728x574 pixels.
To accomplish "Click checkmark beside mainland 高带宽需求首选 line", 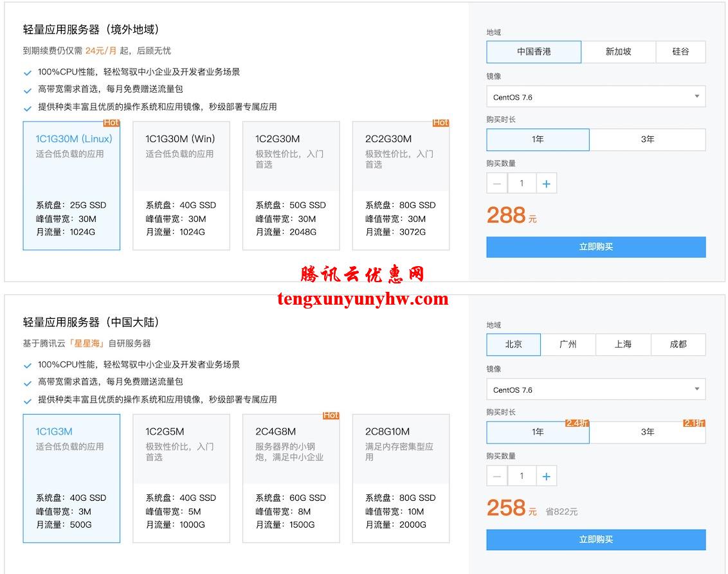I will click(x=28, y=383).
